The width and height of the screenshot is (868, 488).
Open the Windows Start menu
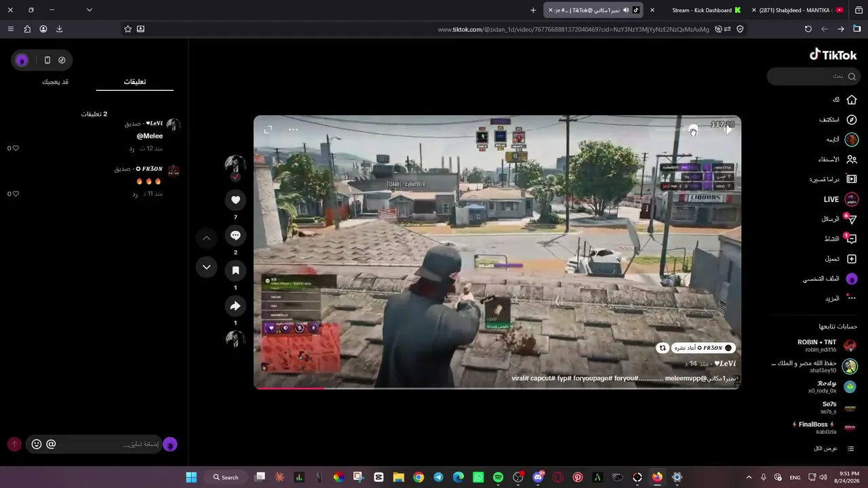click(191, 477)
